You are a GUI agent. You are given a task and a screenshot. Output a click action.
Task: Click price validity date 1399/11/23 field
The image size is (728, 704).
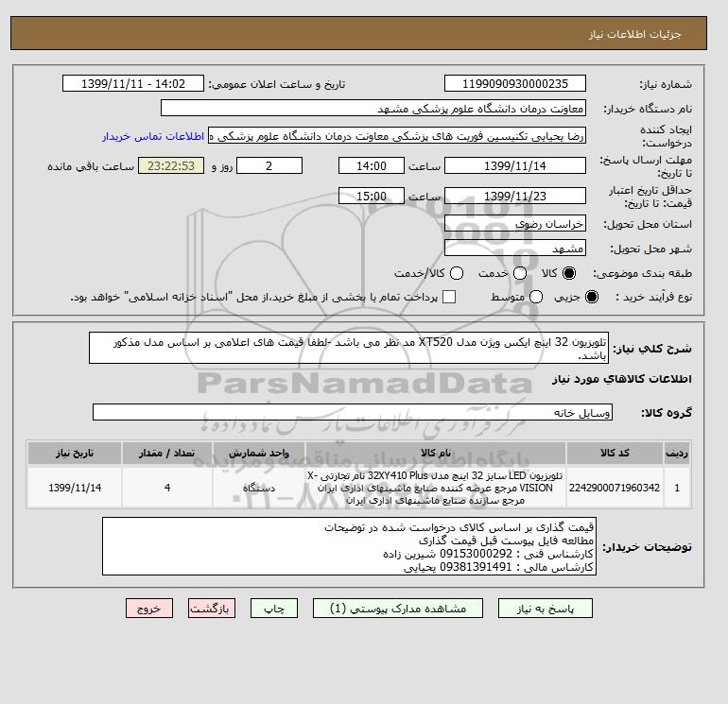[x=515, y=196]
